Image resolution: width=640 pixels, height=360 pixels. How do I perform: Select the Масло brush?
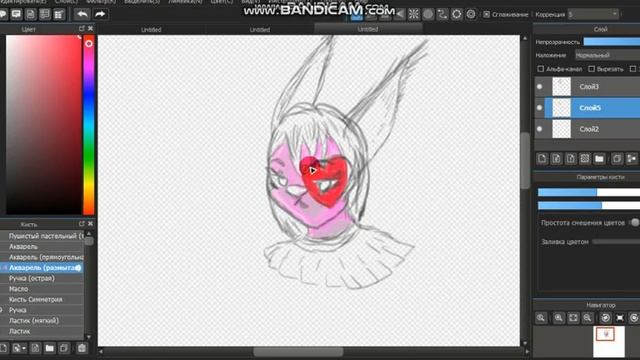point(42,289)
